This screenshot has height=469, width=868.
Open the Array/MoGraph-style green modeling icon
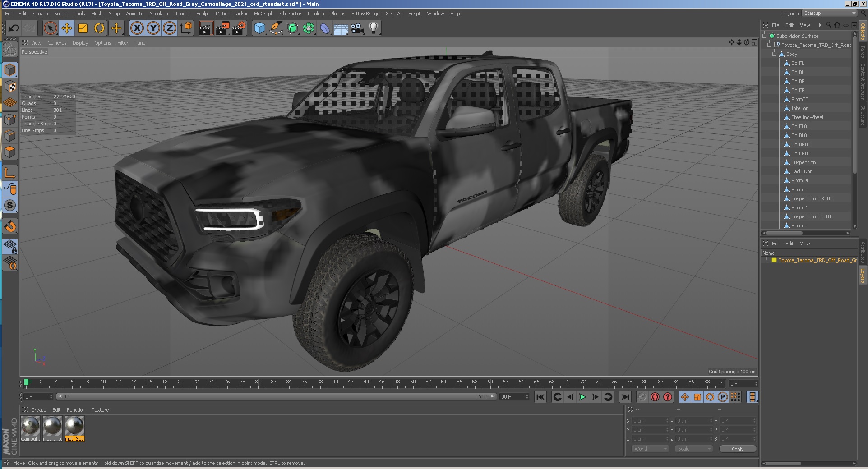pos(309,28)
